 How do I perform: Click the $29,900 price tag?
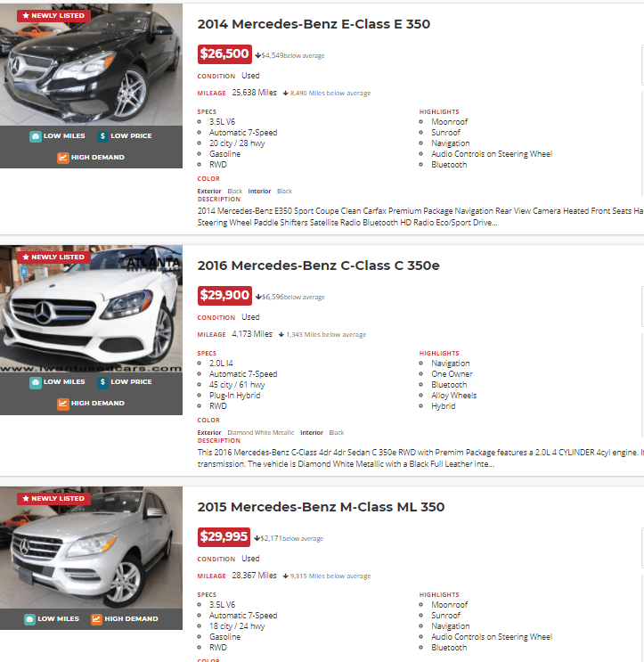pos(224,296)
